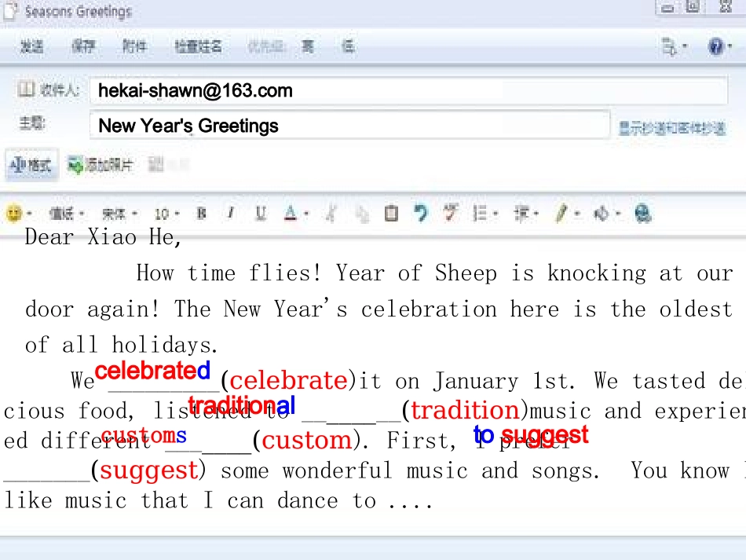Show the Cc and Bcc fields link
The width and height of the screenshot is (746, 560).
[672, 127]
